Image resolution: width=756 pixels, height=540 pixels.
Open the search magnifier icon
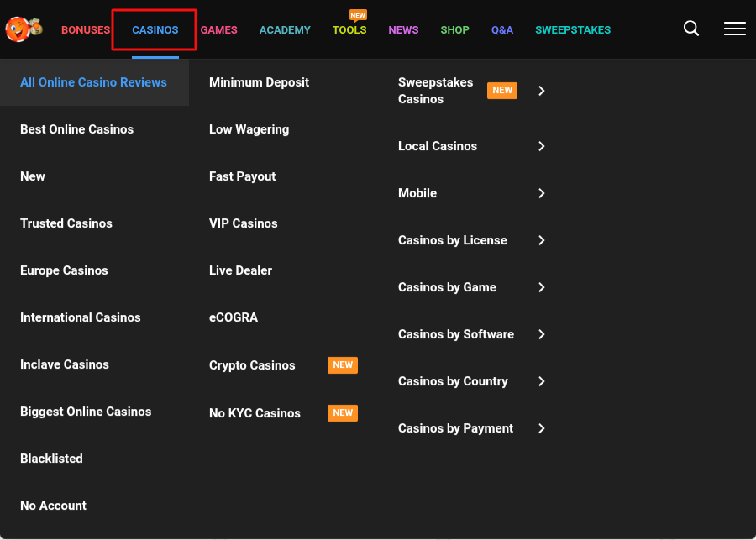tap(691, 29)
